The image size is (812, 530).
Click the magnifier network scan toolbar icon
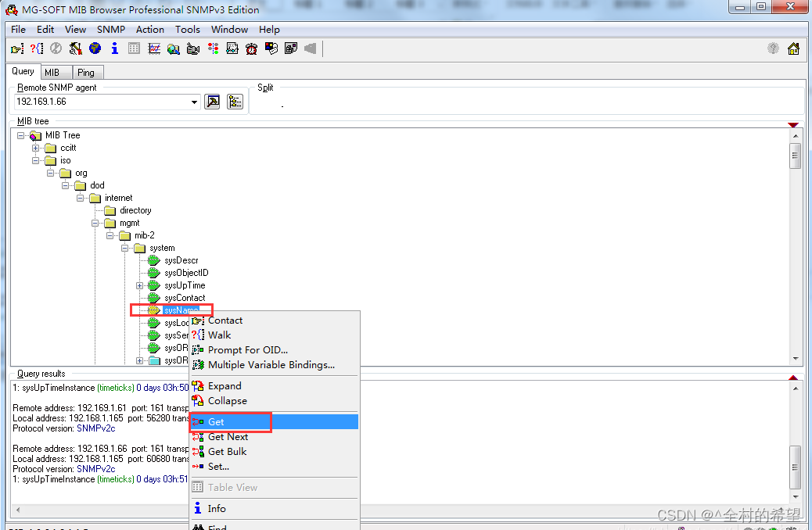(174, 48)
